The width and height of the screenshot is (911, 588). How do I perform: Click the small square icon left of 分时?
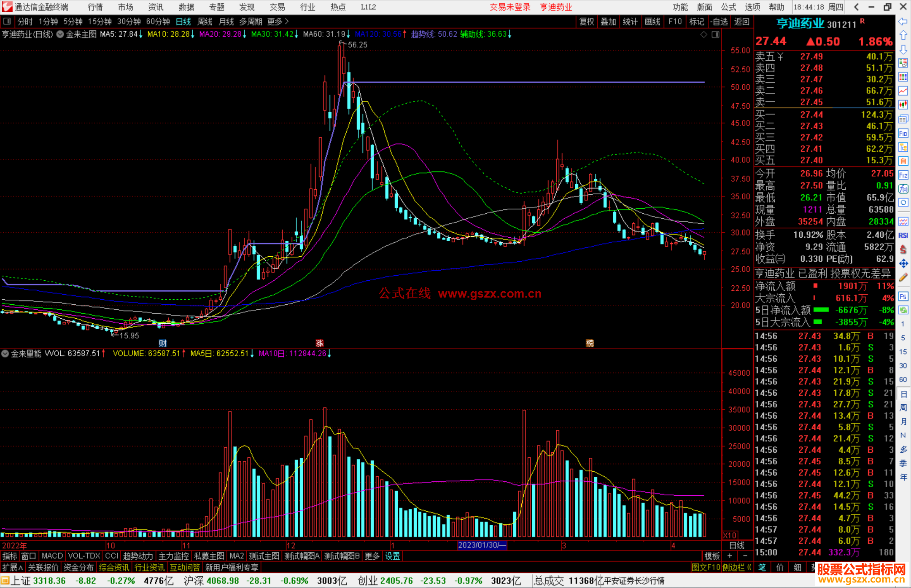coord(7,21)
